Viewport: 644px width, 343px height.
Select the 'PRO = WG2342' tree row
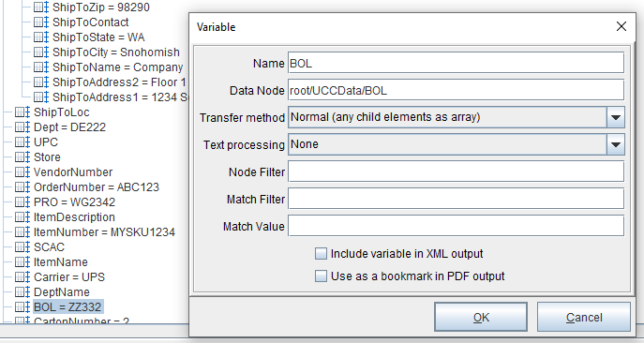(x=74, y=202)
